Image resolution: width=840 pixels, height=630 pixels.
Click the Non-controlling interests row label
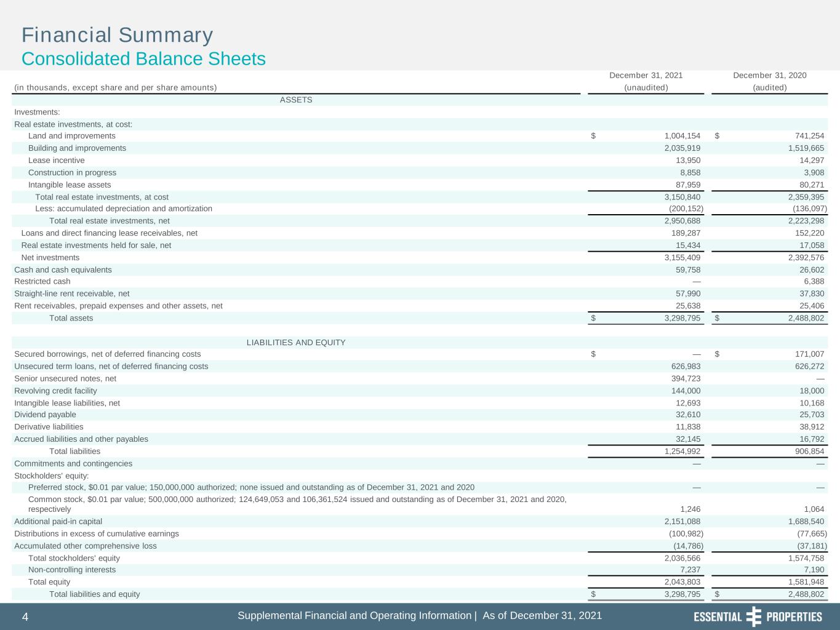(x=72, y=570)
